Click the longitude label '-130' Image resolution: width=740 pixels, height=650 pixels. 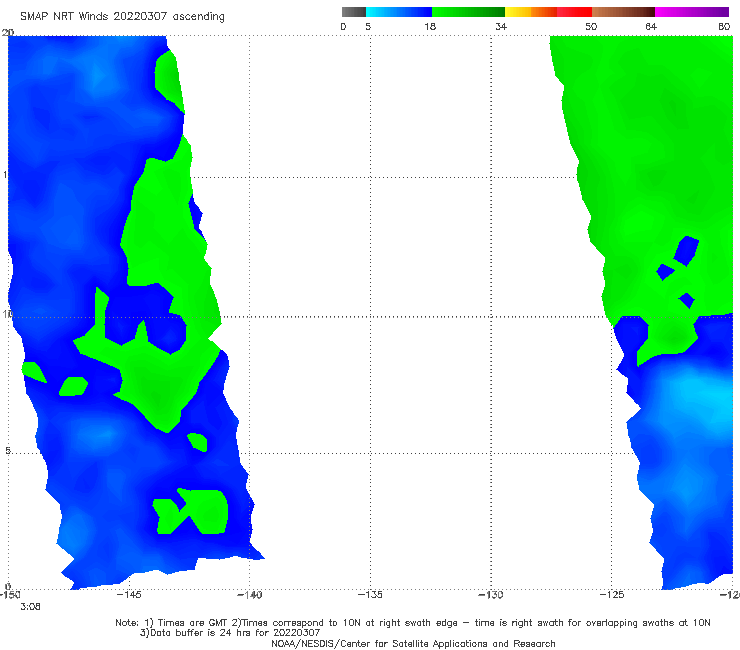(491, 594)
